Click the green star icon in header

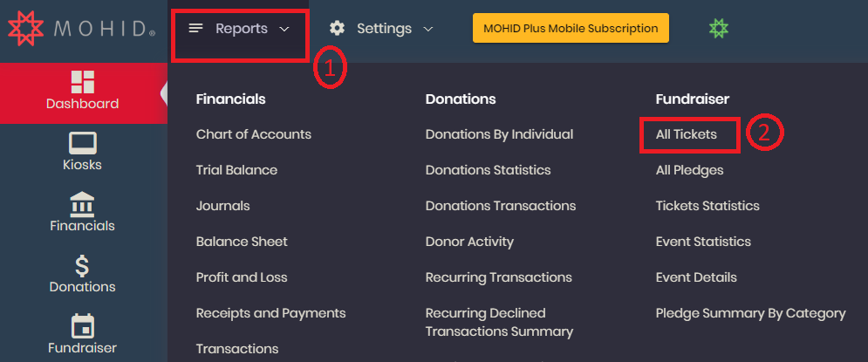[x=719, y=28]
